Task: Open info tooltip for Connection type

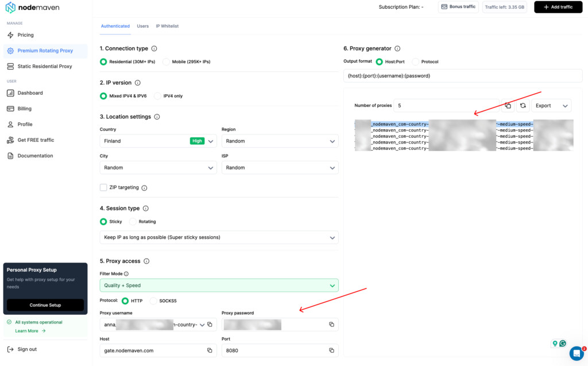Action: (154, 48)
